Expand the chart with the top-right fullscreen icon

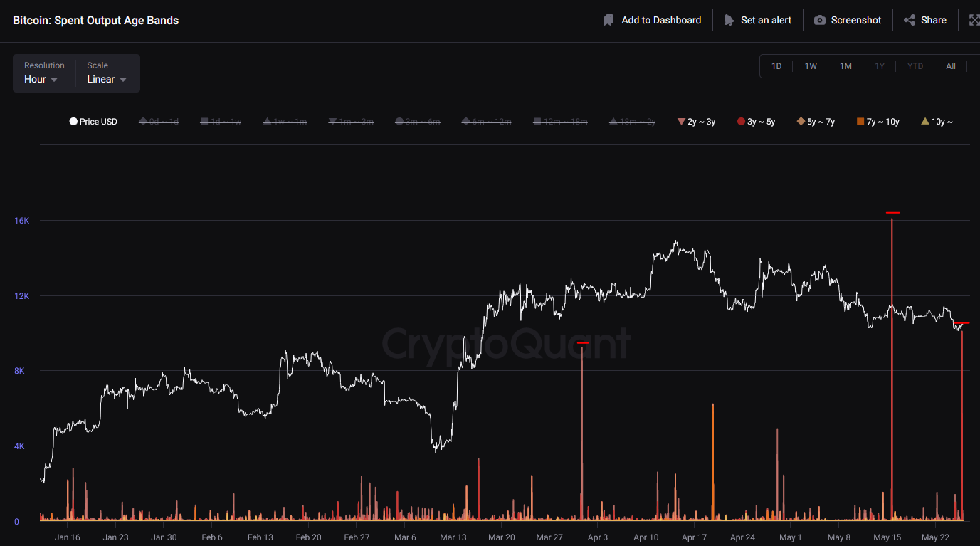click(x=976, y=19)
